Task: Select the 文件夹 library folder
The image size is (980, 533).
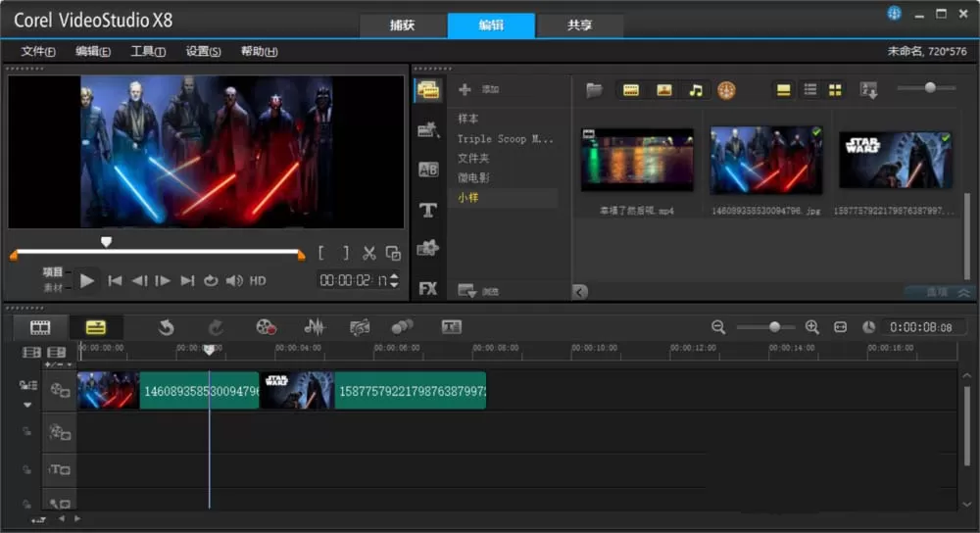Action: click(473, 158)
